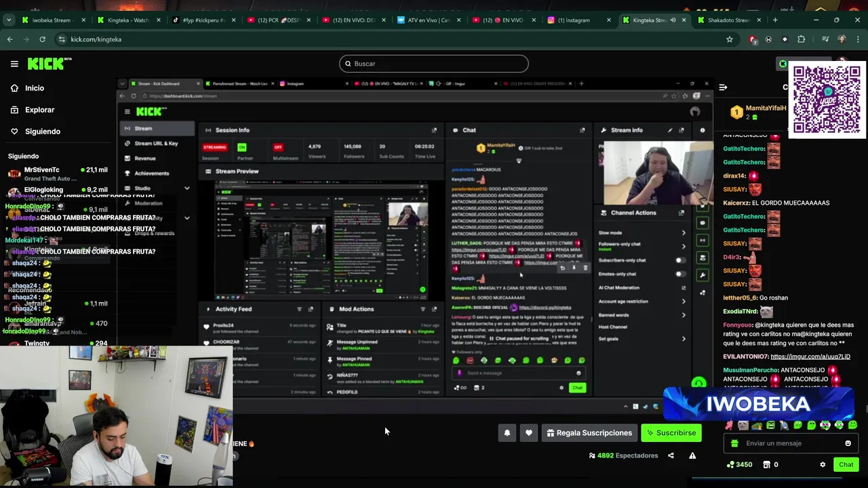Switch to the #fyp #kickperu TikTok tab
Image resolution: width=868 pixels, height=488 pixels.
click(203, 20)
